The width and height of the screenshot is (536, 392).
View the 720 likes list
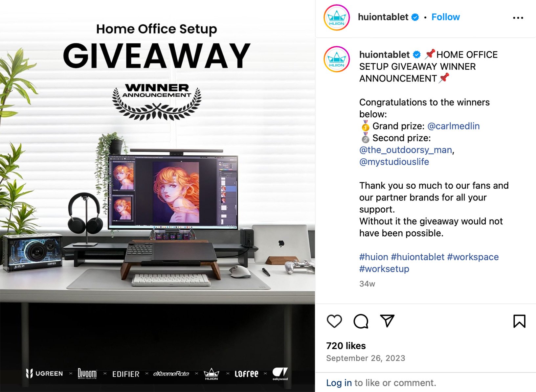[x=346, y=346]
